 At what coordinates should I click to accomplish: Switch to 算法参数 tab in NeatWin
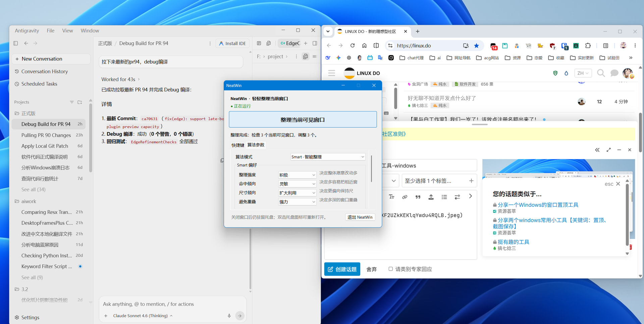click(256, 145)
